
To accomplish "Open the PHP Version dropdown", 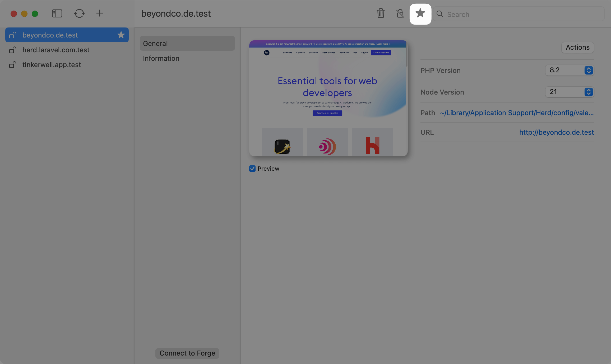I will [569, 70].
